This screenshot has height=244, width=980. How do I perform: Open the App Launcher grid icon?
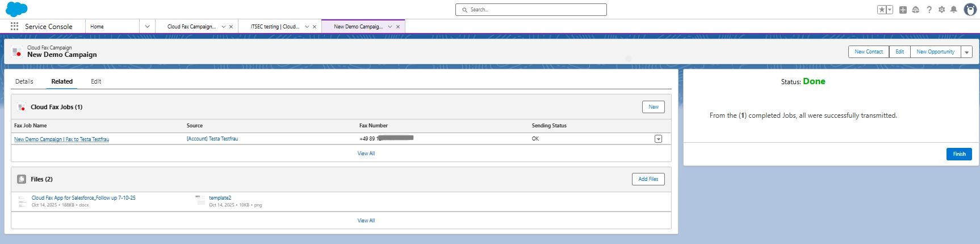pyautogui.click(x=14, y=26)
